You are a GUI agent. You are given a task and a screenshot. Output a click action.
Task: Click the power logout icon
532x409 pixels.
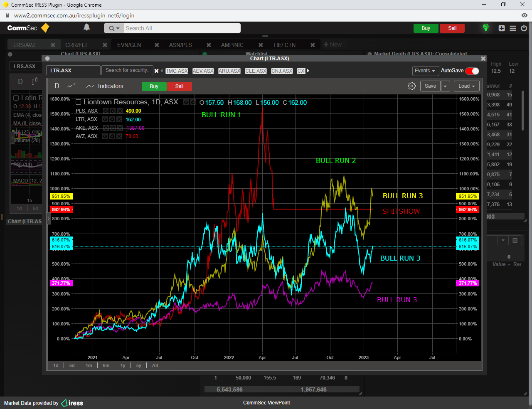(x=524, y=28)
